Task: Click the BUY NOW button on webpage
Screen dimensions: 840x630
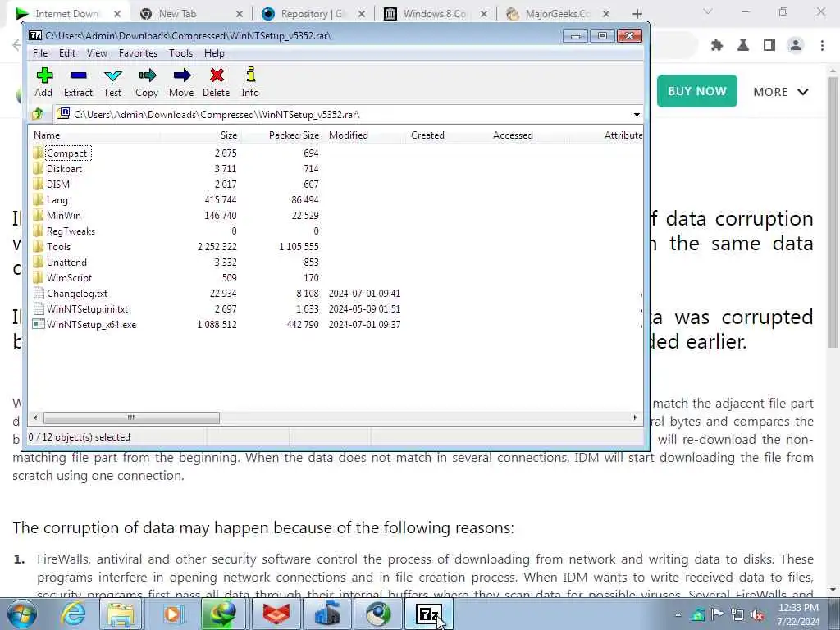Action: [x=697, y=91]
